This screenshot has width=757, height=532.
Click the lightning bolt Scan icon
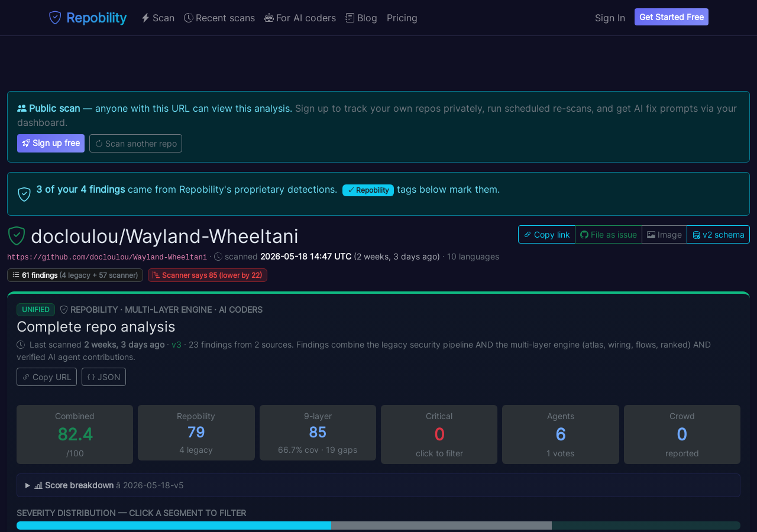pyautogui.click(x=145, y=18)
